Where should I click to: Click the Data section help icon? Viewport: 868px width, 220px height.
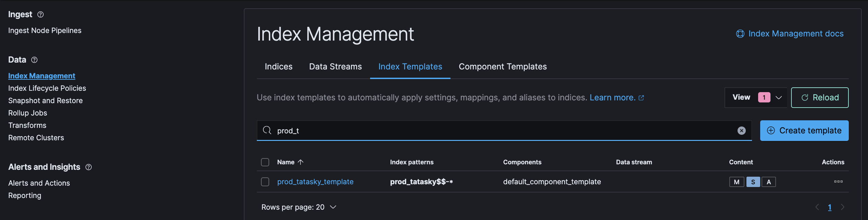[34, 60]
